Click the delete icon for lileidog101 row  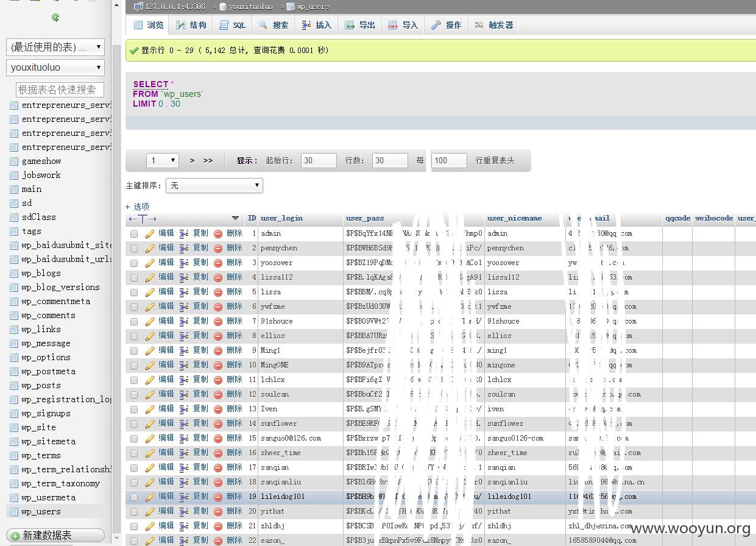point(218,497)
